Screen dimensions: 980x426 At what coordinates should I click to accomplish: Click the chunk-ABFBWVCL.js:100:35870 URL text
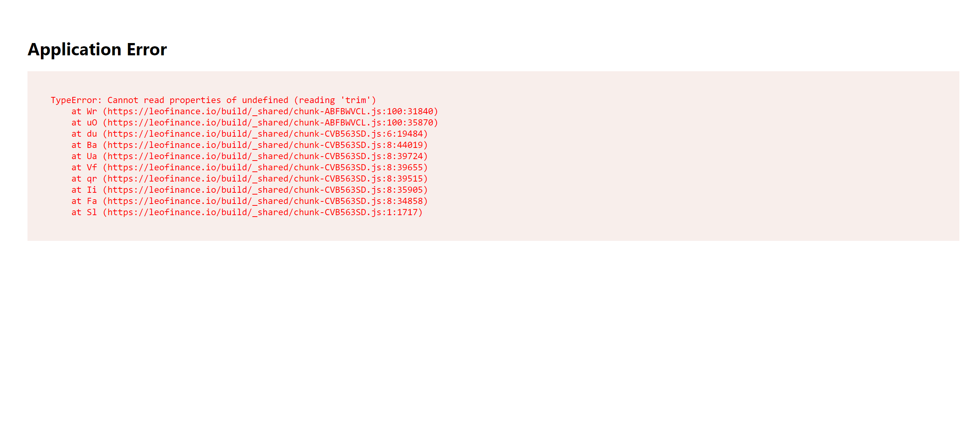[271, 123]
